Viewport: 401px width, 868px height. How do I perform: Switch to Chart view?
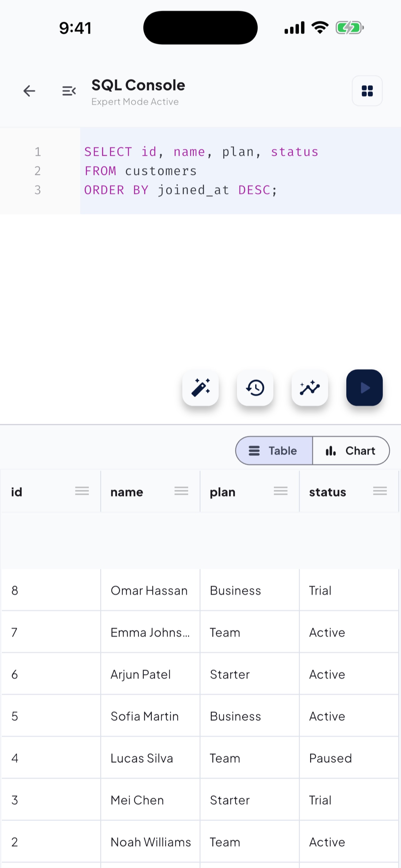pos(351,451)
